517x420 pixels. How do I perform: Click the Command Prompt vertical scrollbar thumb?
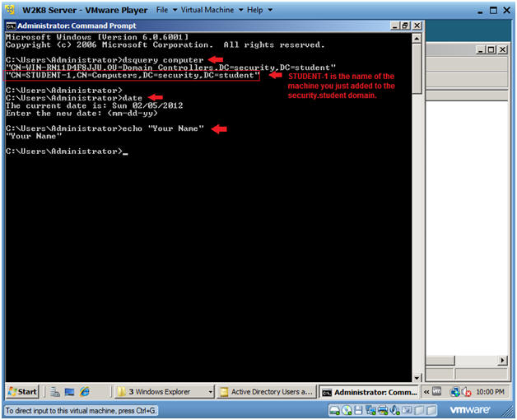coord(417,68)
